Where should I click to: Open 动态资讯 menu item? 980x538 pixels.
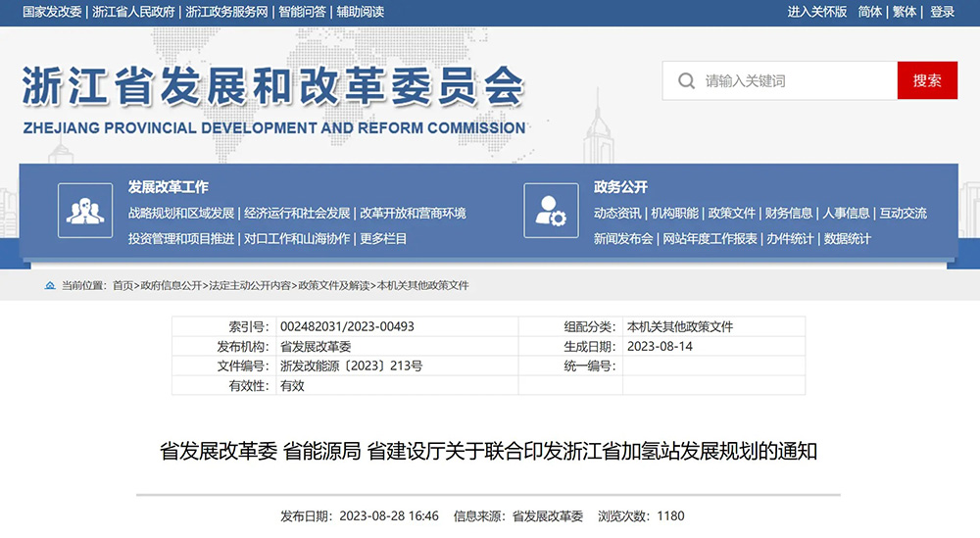point(617,213)
